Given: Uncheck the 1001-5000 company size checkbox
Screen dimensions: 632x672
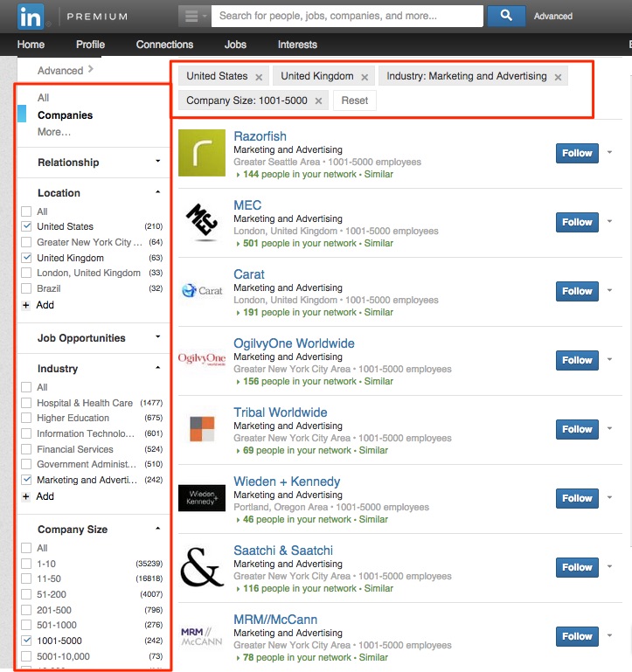Looking at the screenshot, I should [26, 641].
